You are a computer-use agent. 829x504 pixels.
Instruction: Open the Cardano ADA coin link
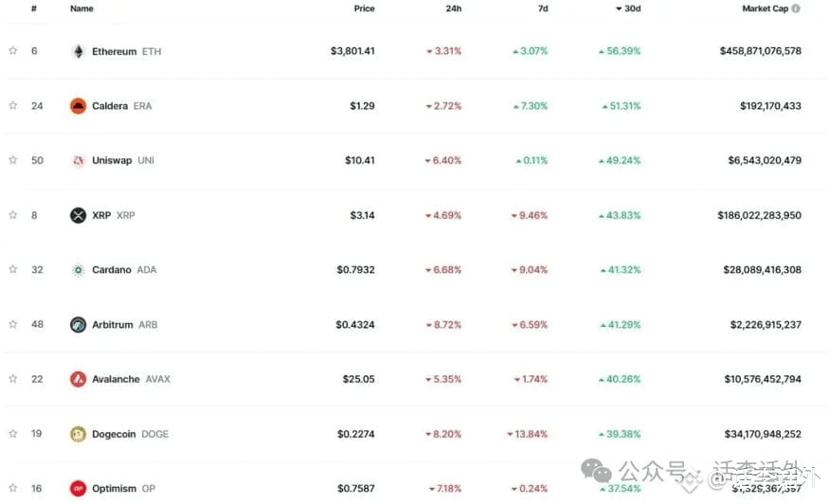click(124, 270)
